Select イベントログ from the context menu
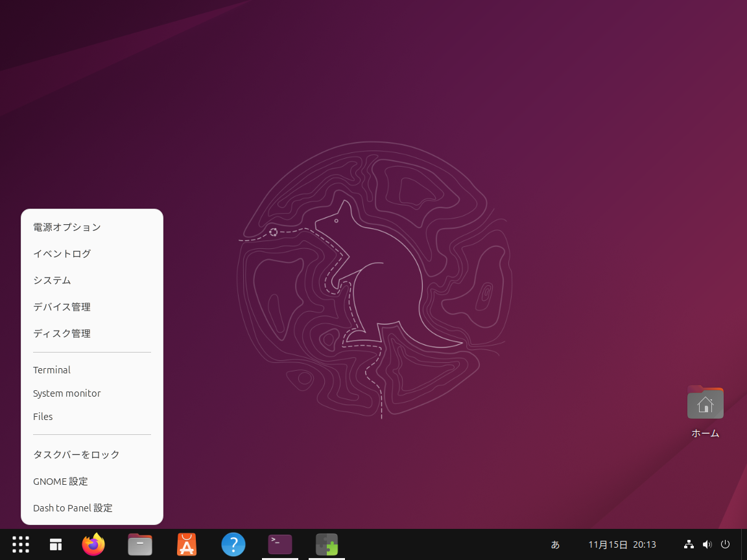747x560 pixels. coord(62,253)
